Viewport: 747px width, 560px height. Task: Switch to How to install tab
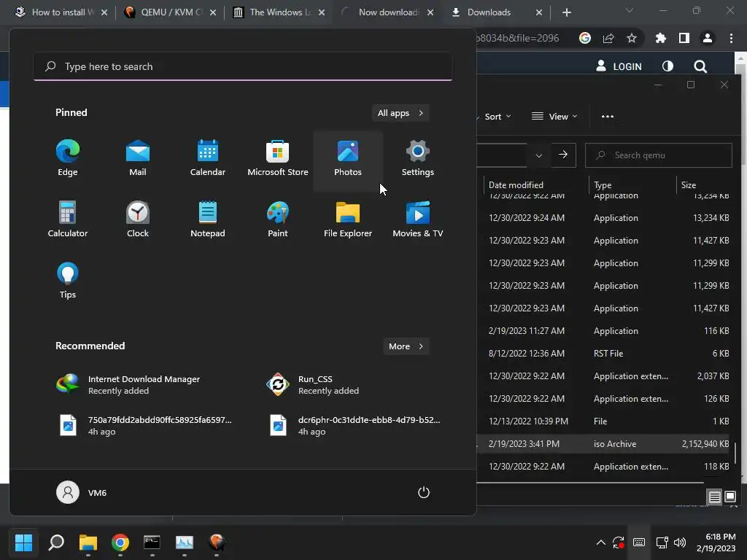pos(61,12)
